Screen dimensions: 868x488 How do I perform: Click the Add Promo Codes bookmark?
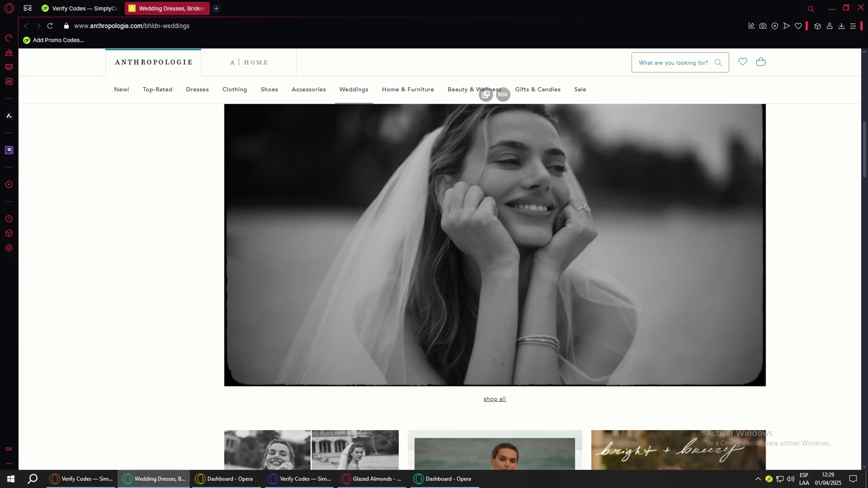click(x=53, y=40)
